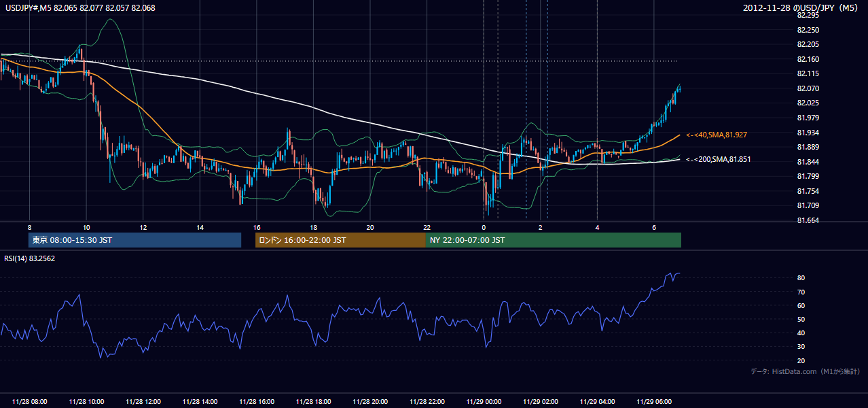Click the RSI axis level 40
This screenshot has width=868, height=408.
801,333
